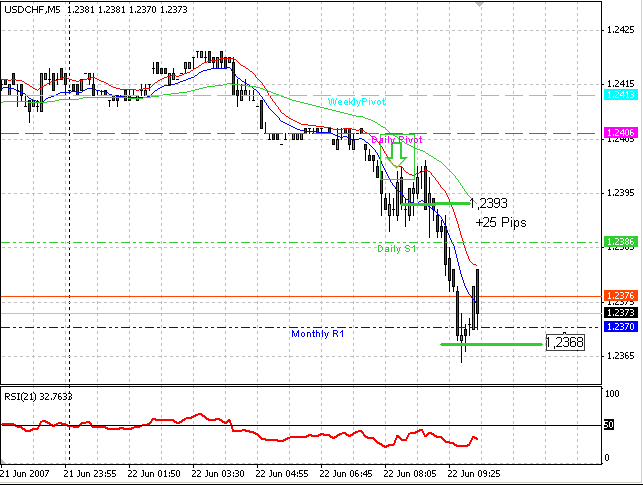Click the WeeklyPivot line label

pos(356,102)
